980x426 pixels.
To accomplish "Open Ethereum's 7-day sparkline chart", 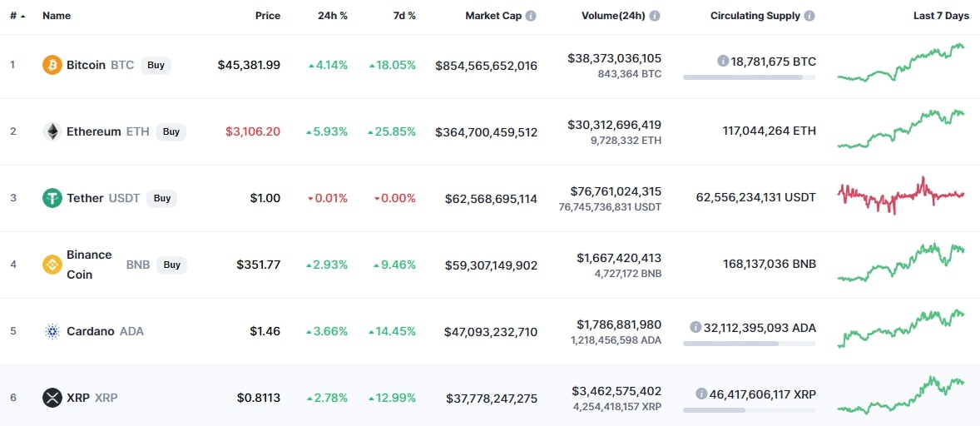I will 901,129.
